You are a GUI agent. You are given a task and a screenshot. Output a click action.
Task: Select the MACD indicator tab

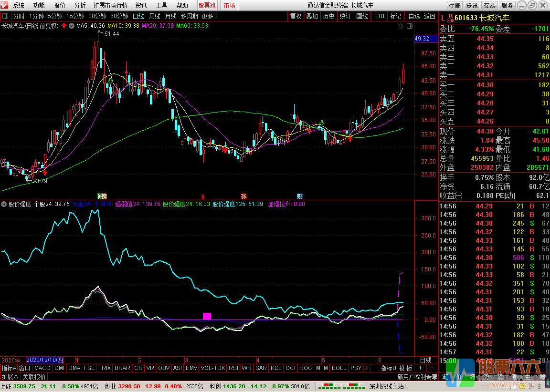pyautogui.click(x=42, y=368)
